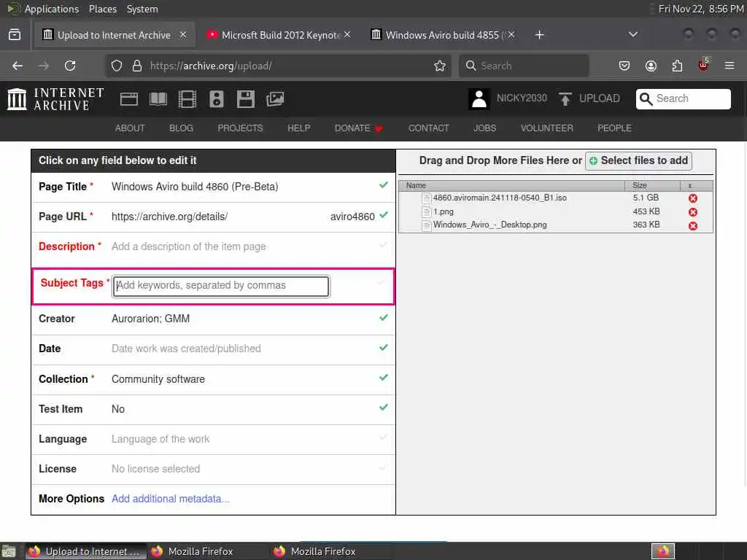Click the UPLOAD text link
Image resolution: width=747 pixels, height=560 pixels.
click(x=600, y=98)
